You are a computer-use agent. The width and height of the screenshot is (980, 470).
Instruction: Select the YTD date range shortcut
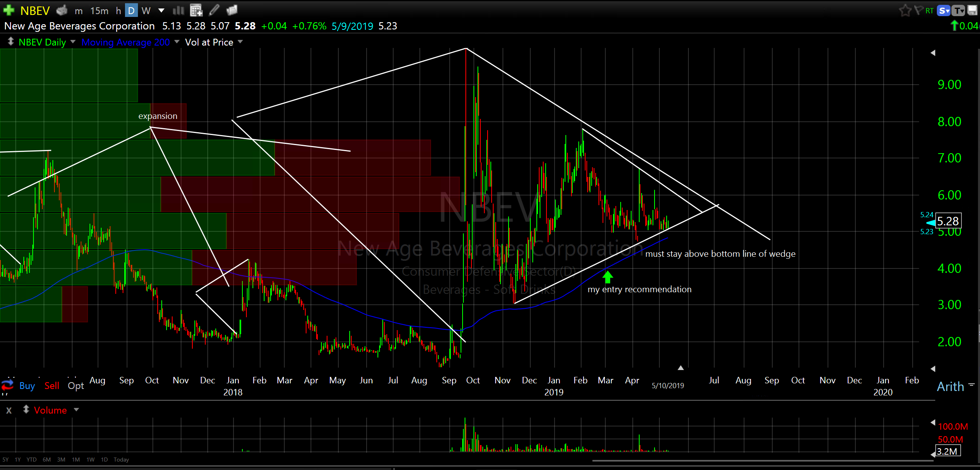[x=31, y=460]
